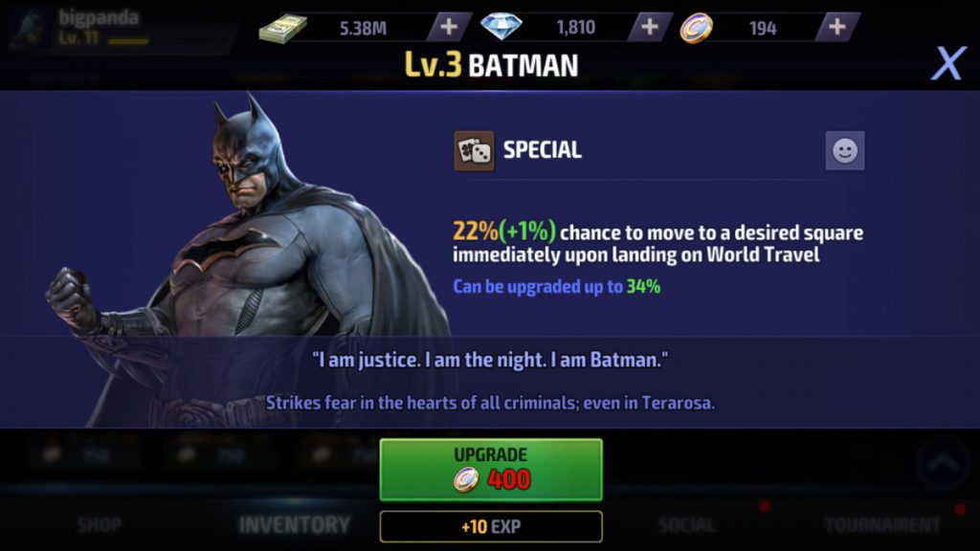Click the cash stack icon
Image resolution: width=980 pixels, height=551 pixels.
(283, 28)
